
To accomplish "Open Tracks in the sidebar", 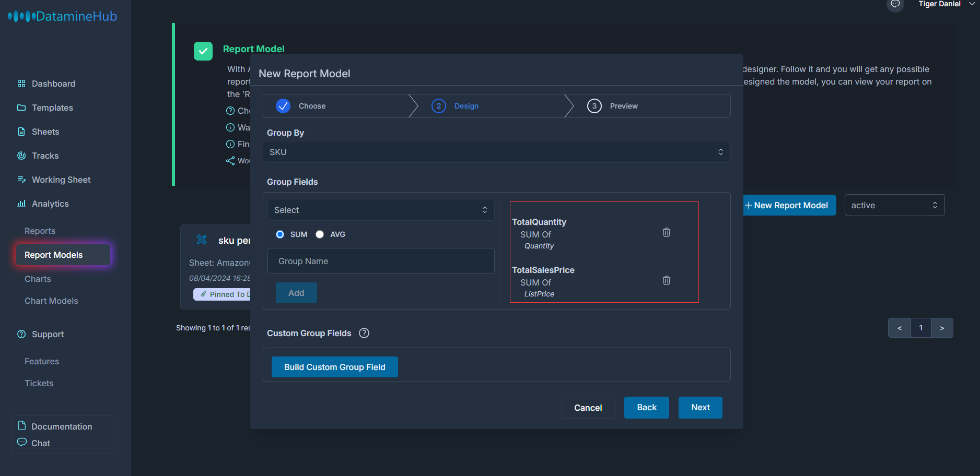I will pyautogui.click(x=45, y=156).
